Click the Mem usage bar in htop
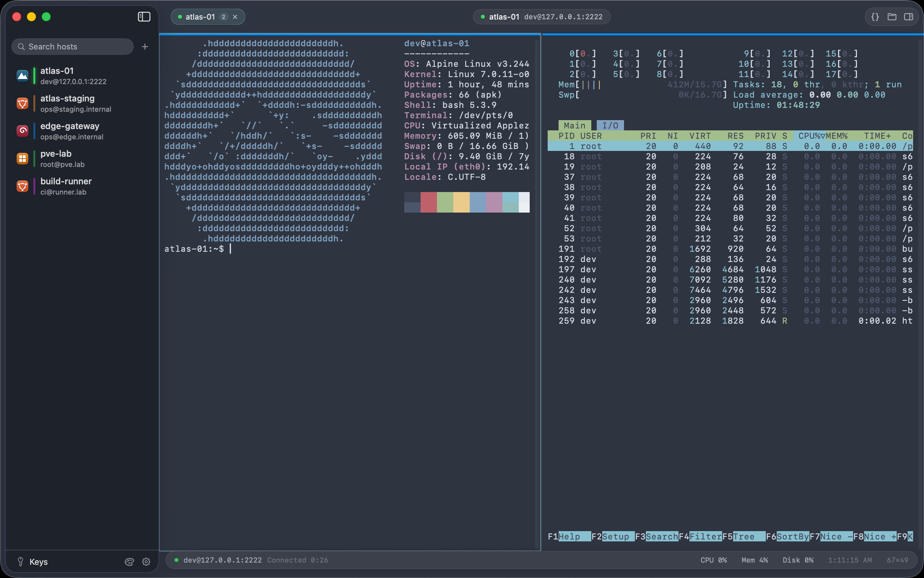The image size is (924, 578). pyautogui.click(x=643, y=85)
